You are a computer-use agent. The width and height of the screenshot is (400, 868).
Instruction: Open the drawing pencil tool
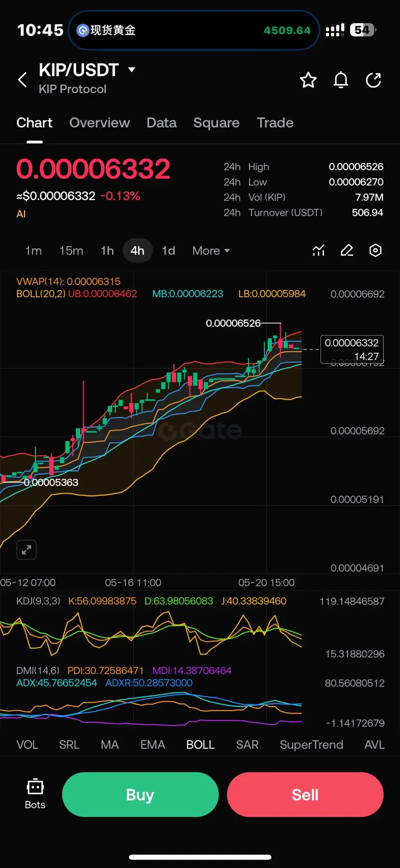point(347,250)
